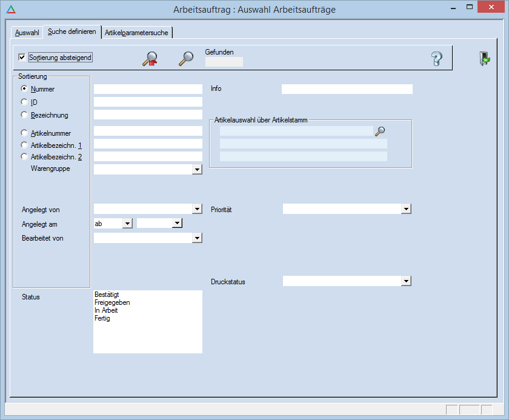
Task: Click the magnifier icon with red marker
Action: click(150, 58)
